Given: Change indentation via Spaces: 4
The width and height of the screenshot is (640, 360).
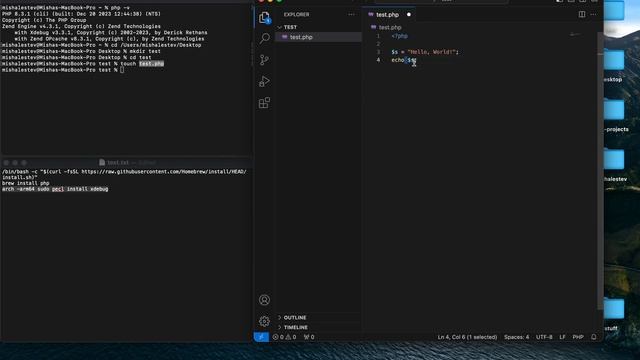Looking at the screenshot, I should [x=516, y=337].
